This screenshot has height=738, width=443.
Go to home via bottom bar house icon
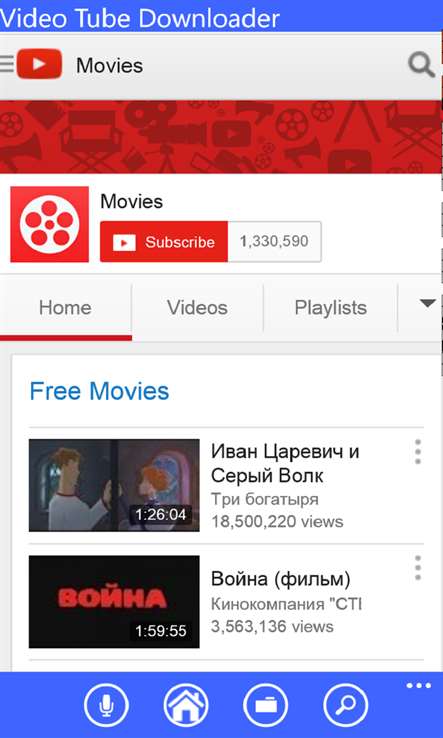pyautogui.click(x=186, y=705)
